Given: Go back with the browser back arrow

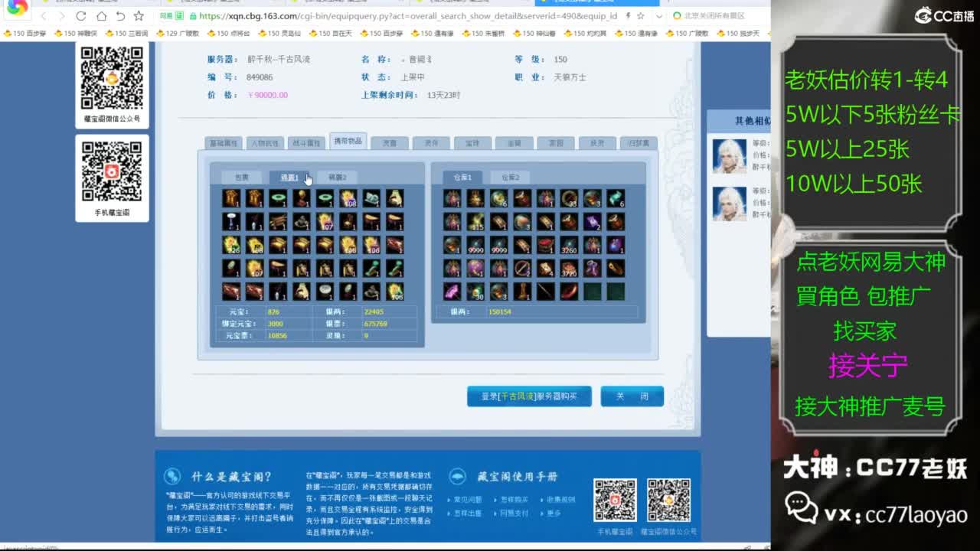Looking at the screenshot, I should 44,16.
